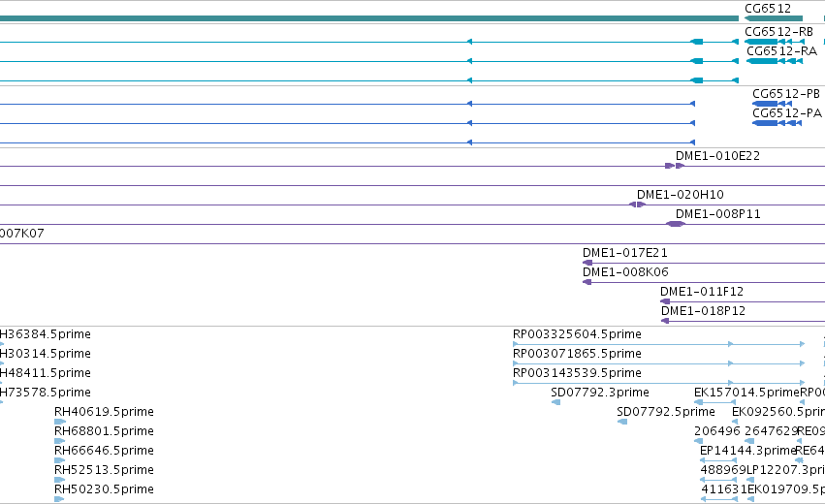Click the SD07792.3prime EST label

pyautogui.click(x=600, y=393)
